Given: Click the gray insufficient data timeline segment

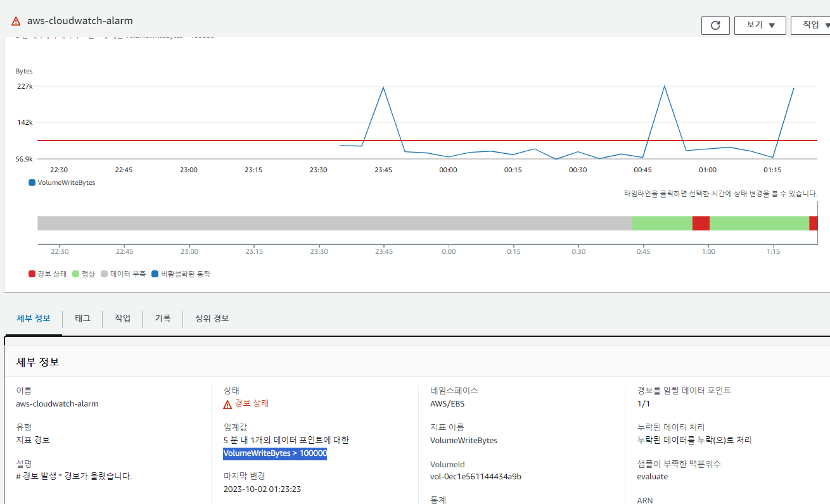Looking at the screenshot, I should pos(335,223).
